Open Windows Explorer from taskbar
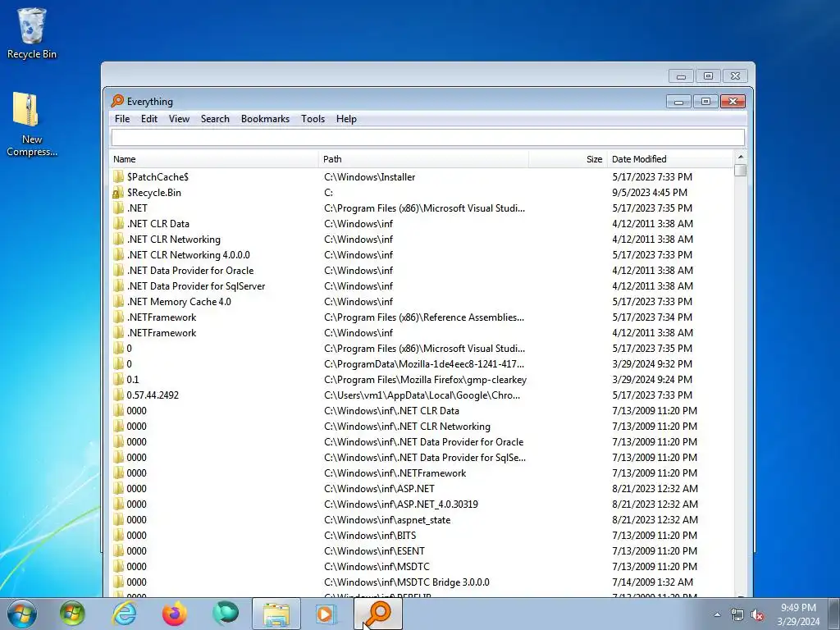840x630 pixels. click(276, 614)
